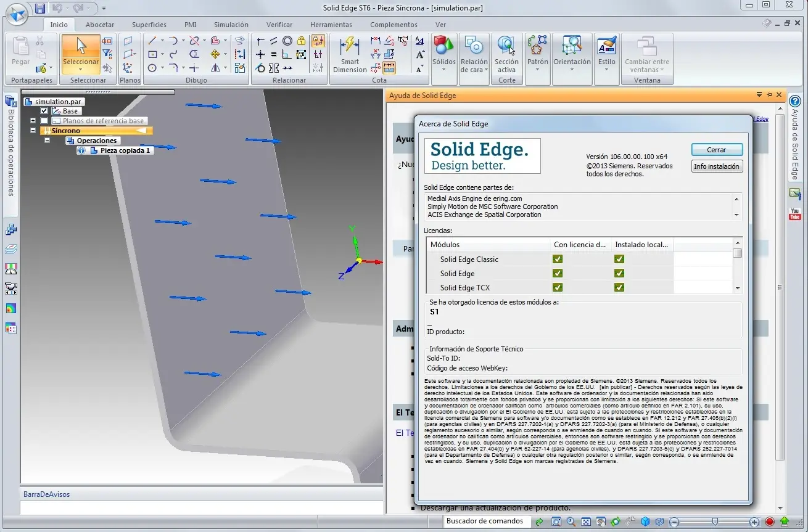
Task: Switch to the Abocetar tab
Action: pos(100,25)
